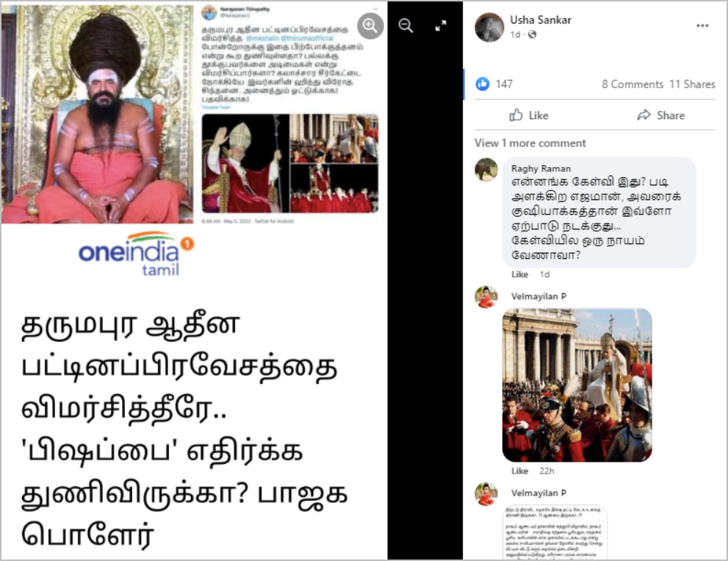Viewport: 728px width, 561px height.
Task: Open the first Velmayilan P name link
Action: (538, 296)
